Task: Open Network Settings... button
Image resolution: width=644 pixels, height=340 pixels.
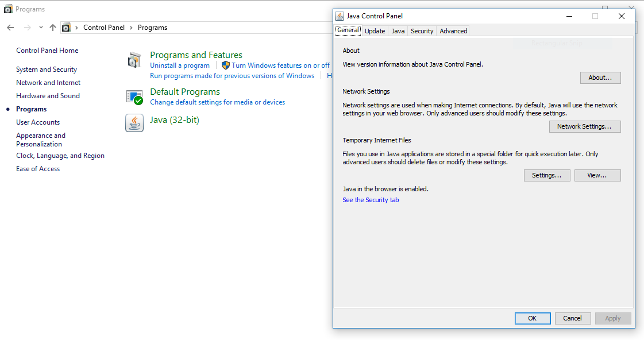Action: coord(585,126)
